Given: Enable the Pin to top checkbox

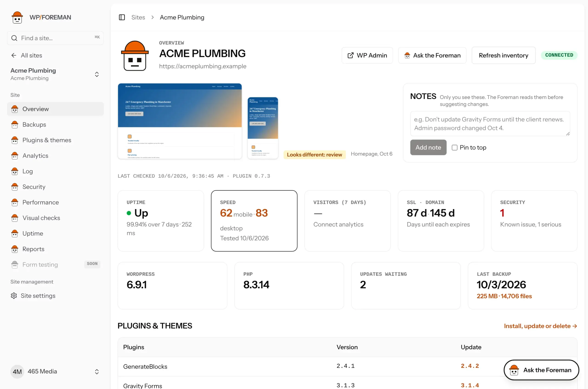Looking at the screenshot, I should [455, 148].
